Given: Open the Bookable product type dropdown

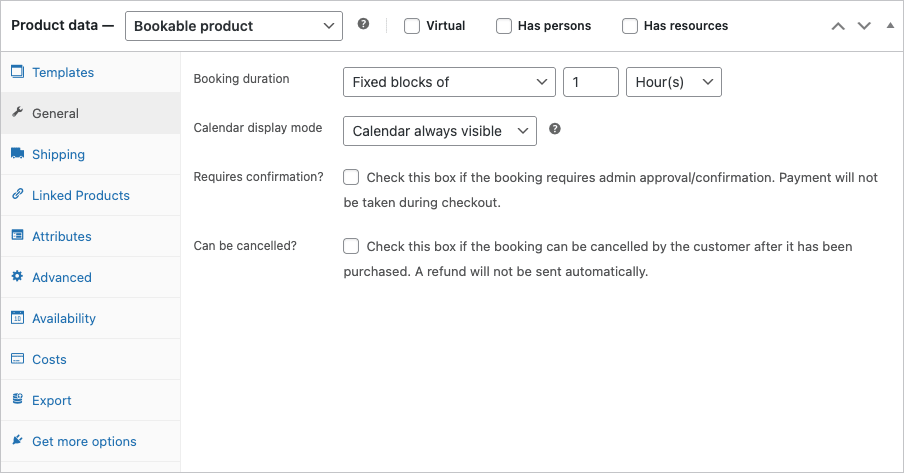Looking at the screenshot, I should click(x=234, y=26).
